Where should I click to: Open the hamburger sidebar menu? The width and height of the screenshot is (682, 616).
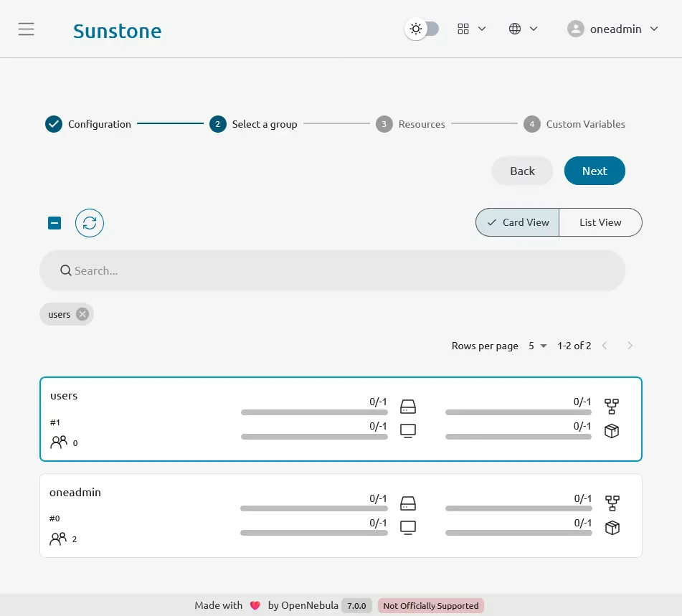click(27, 29)
